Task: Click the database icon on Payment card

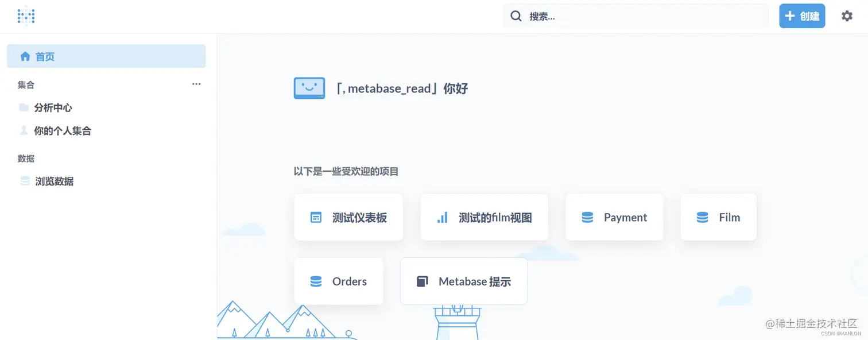Action: point(587,217)
